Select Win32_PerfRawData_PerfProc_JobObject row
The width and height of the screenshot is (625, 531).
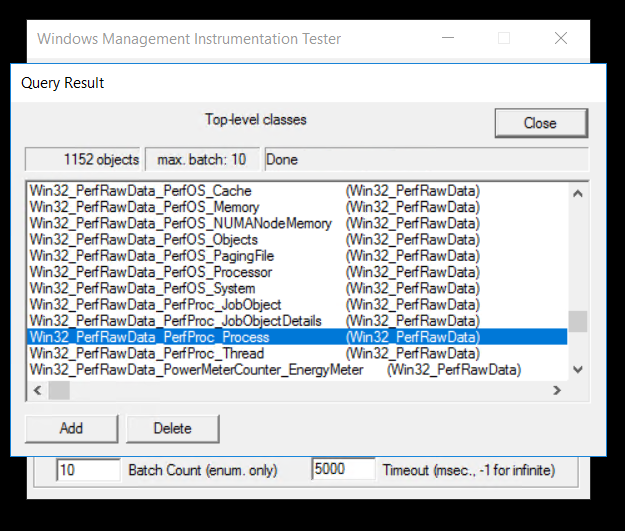click(x=297, y=305)
